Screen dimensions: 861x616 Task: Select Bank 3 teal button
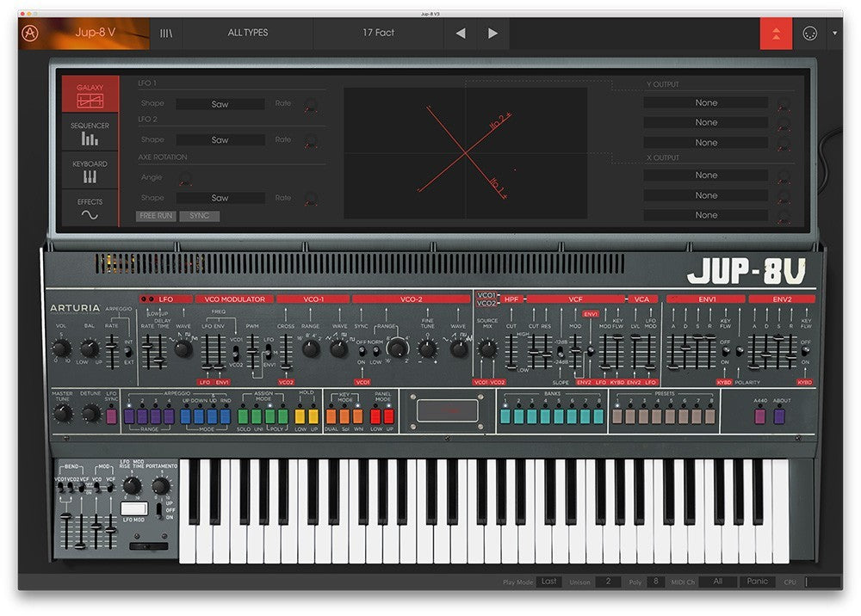532,416
